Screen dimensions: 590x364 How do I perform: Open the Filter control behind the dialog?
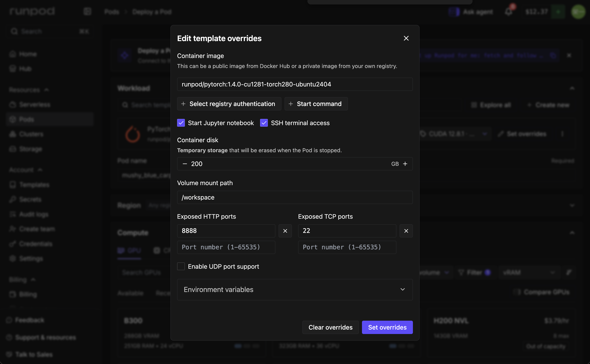474,272
